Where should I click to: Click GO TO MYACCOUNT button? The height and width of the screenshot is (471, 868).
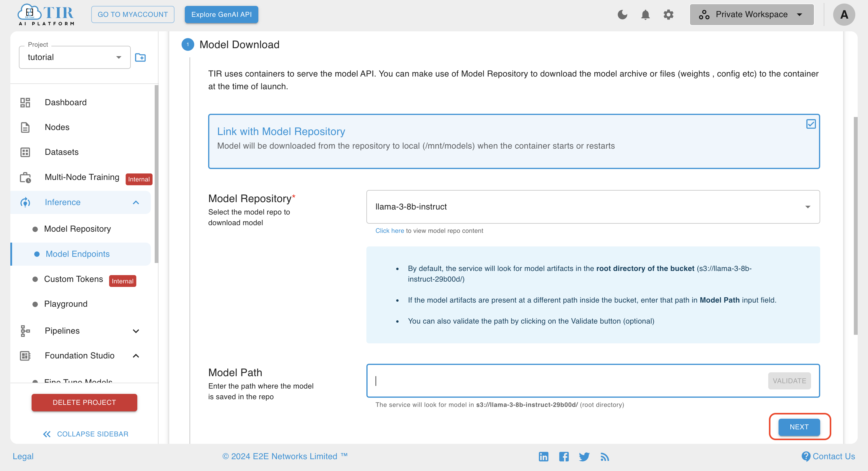(x=133, y=14)
